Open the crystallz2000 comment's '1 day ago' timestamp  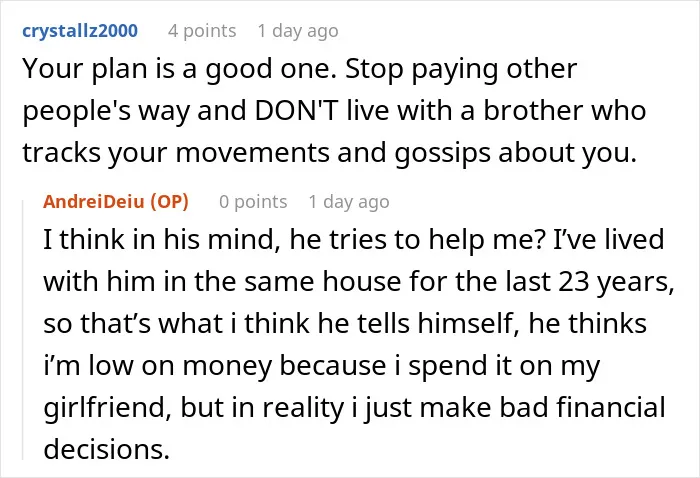pos(298,31)
